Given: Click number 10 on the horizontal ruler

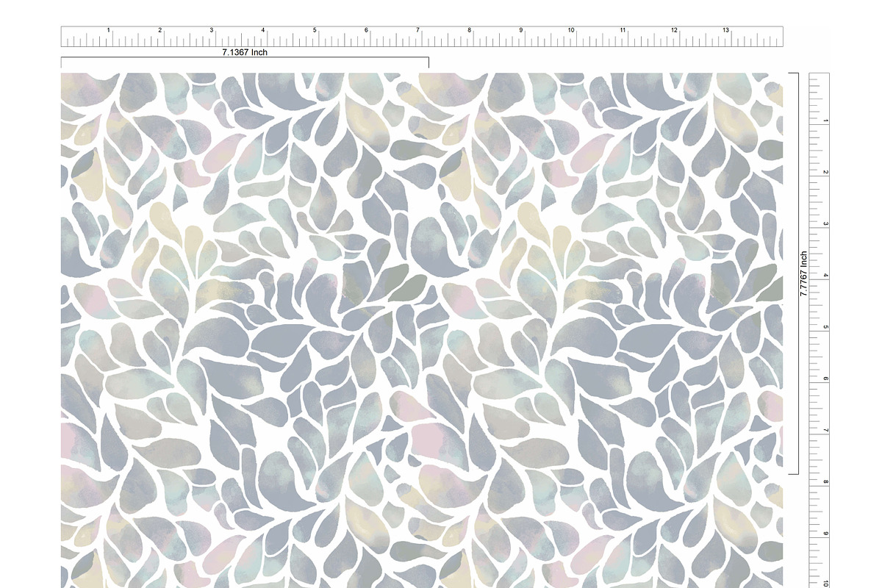Looking at the screenshot, I should pyautogui.click(x=571, y=30).
